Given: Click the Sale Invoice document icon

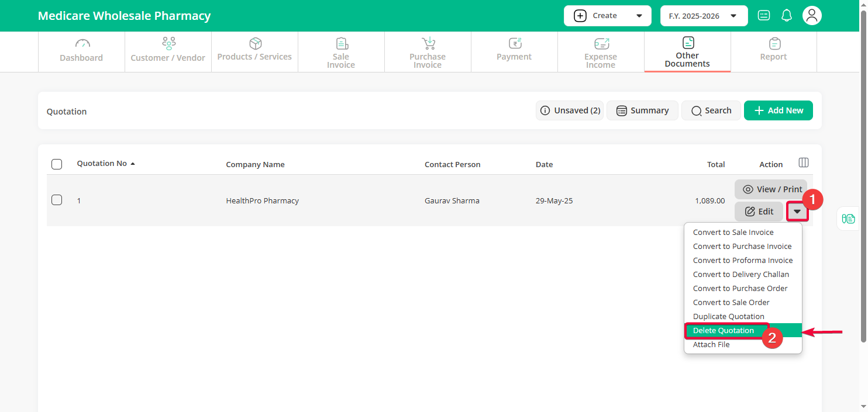Looking at the screenshot, I should (x=342, y=44).
